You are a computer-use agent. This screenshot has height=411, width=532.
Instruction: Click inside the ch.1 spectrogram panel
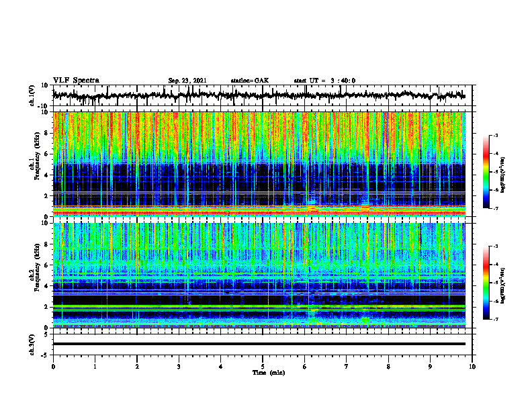click(x=259, y=164)
